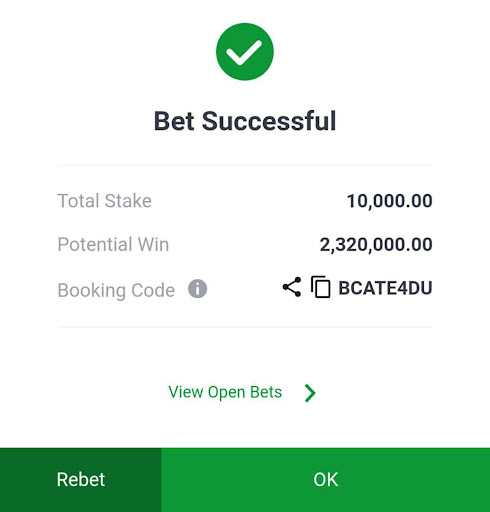
Task: Dismiss the dialog via the wide OK bar
Action: coord(326,480)
